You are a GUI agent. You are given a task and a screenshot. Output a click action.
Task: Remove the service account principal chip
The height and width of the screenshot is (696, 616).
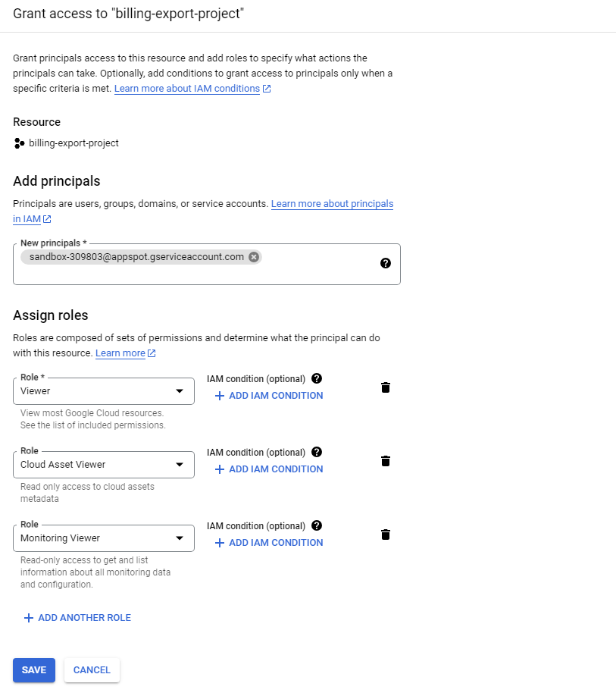coord(254,257)
